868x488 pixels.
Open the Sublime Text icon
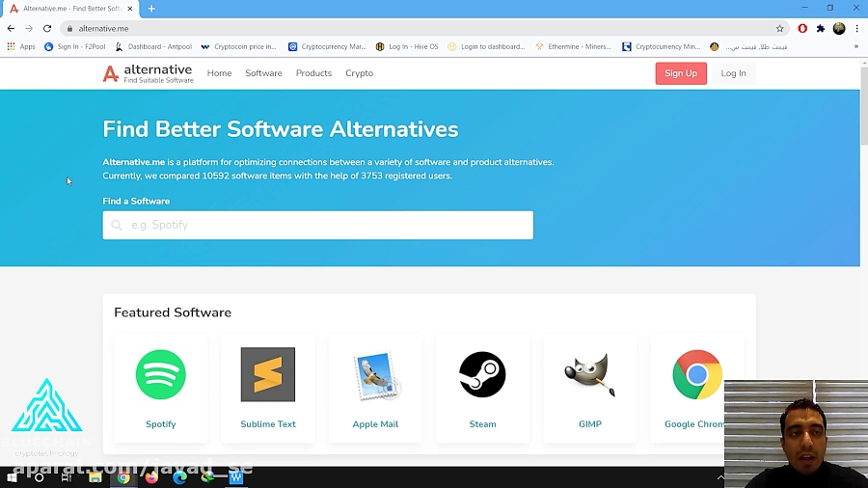[268, 374]
